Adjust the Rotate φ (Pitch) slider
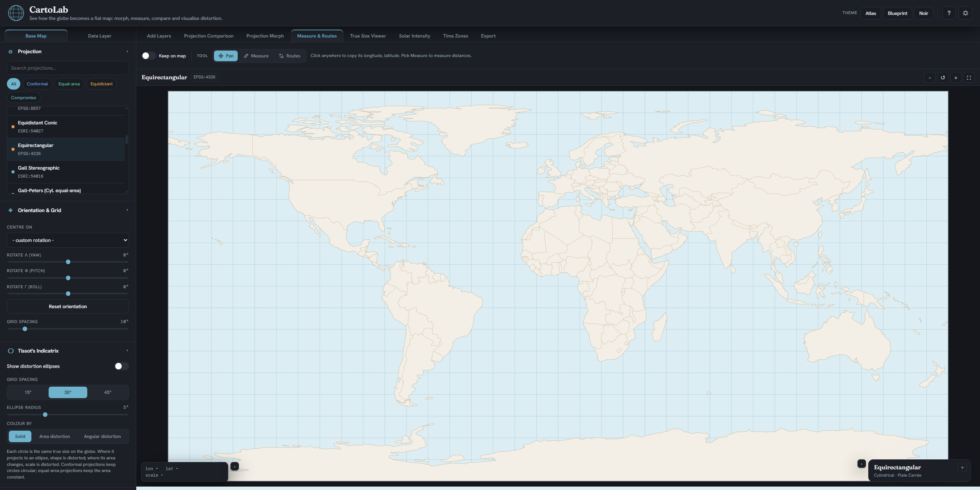Viewport: 980px width, 490px height. 68,278
